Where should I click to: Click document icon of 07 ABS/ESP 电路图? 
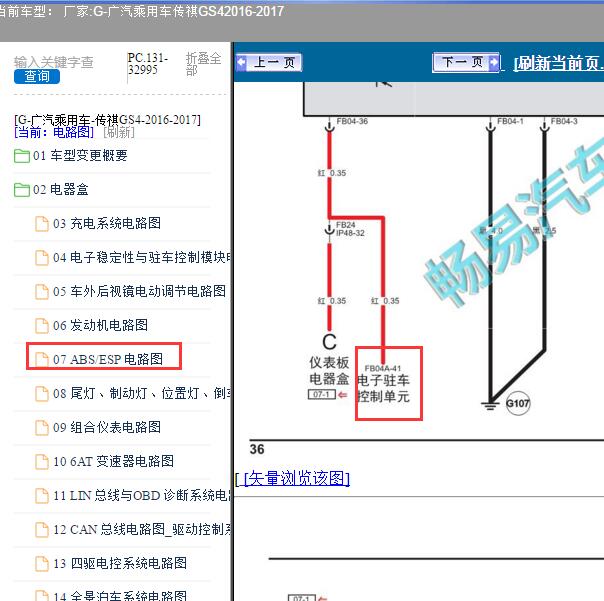[42, 359]
